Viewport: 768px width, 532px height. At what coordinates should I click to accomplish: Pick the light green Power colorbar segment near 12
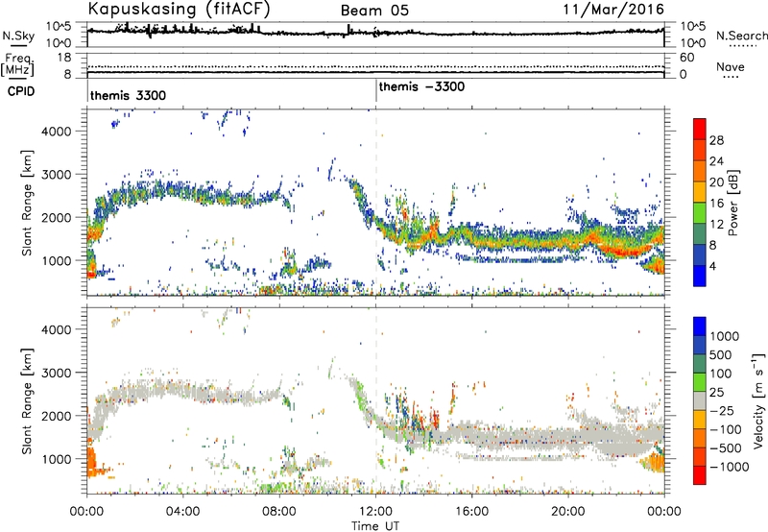(x=700, y=212)
